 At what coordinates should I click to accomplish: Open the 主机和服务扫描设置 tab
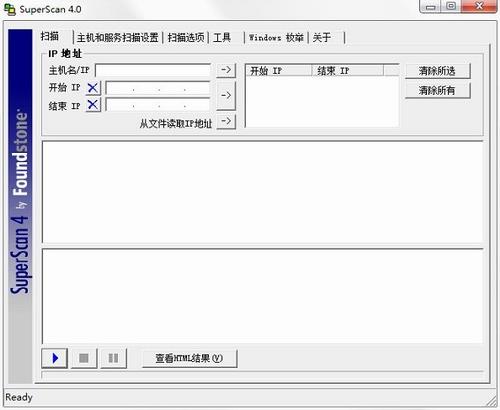point(117,38)
